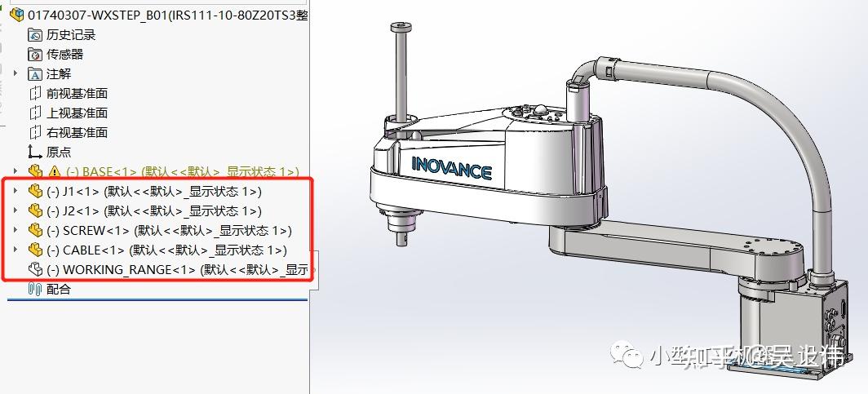Expand the CABLE<1> component arrow
Screen dimensions: 868x394
15,249
